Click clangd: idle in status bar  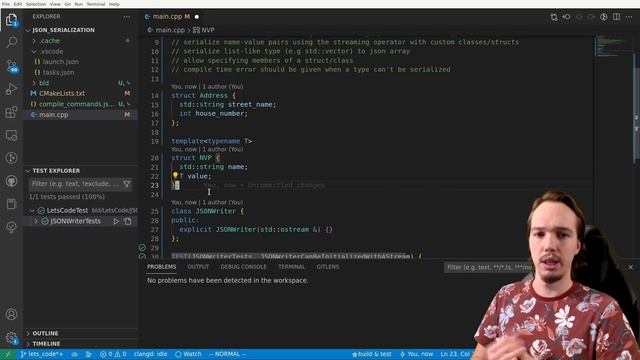[x=150, y=354]
